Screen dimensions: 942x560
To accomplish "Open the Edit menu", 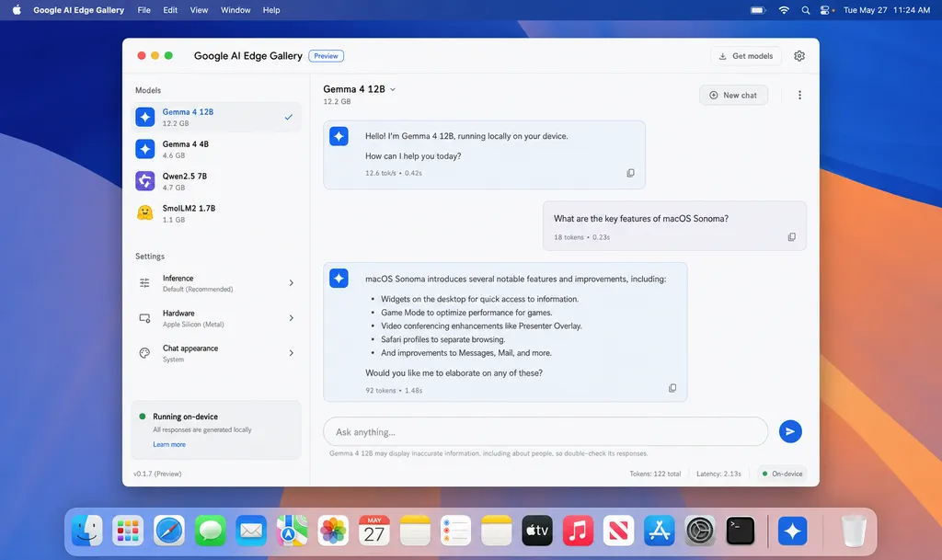I will tap(170, 10).
